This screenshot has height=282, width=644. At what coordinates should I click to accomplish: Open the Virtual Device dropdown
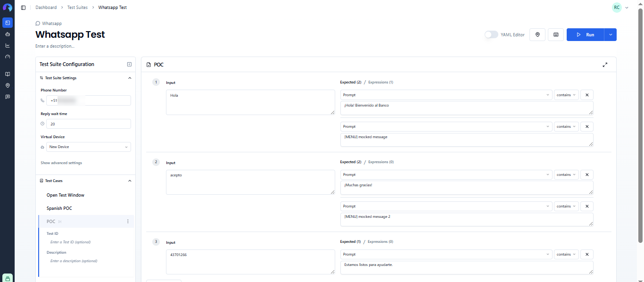pos(89,147)
